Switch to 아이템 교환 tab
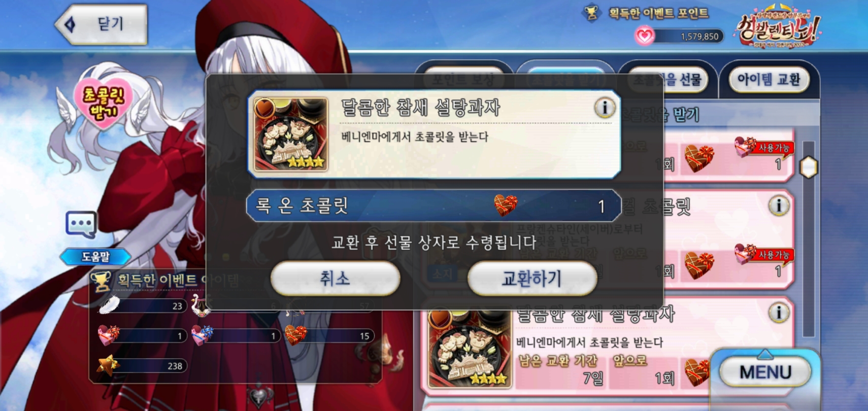868x411 pixels. point(769,80)
